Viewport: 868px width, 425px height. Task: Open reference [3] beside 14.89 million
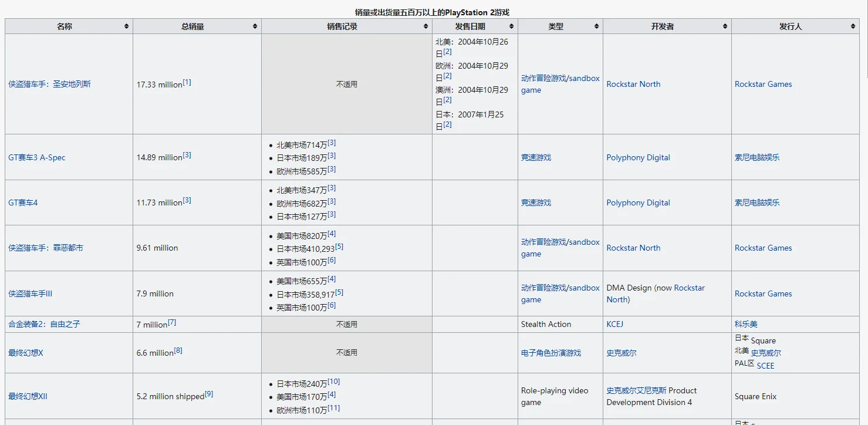(187, 155)
